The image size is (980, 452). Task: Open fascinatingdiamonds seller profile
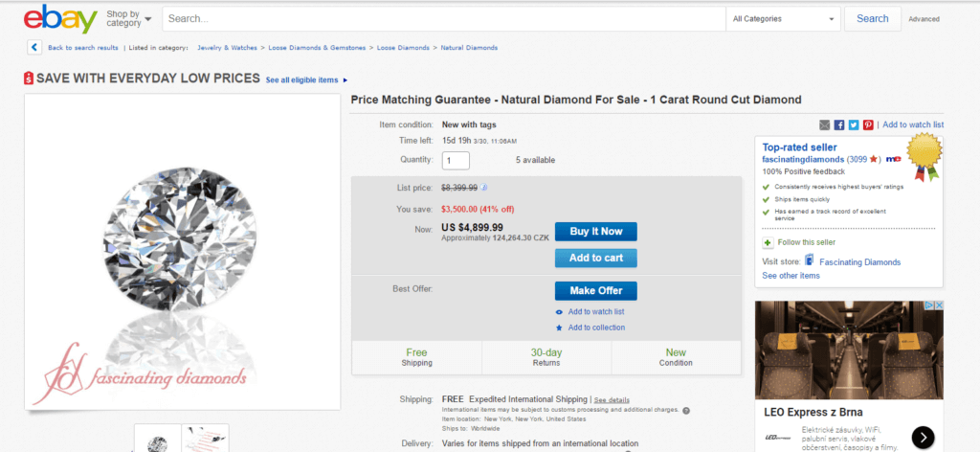(803, 159)
